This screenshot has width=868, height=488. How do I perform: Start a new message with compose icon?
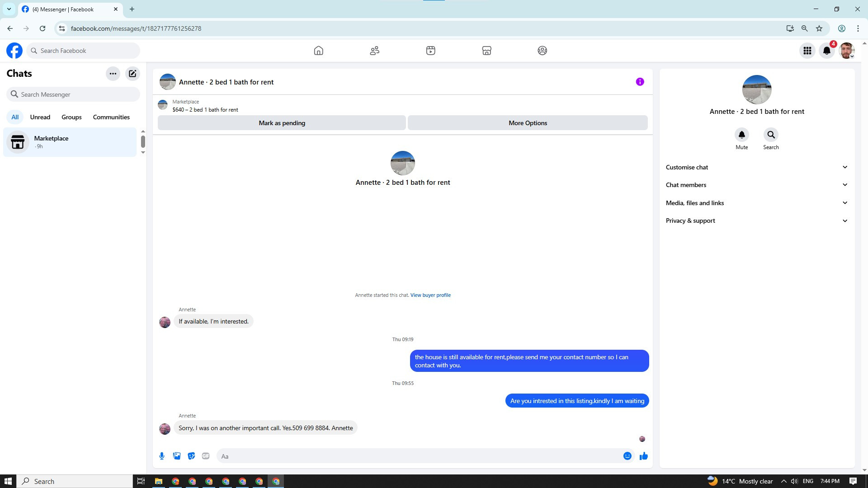[x=132, y=74]
